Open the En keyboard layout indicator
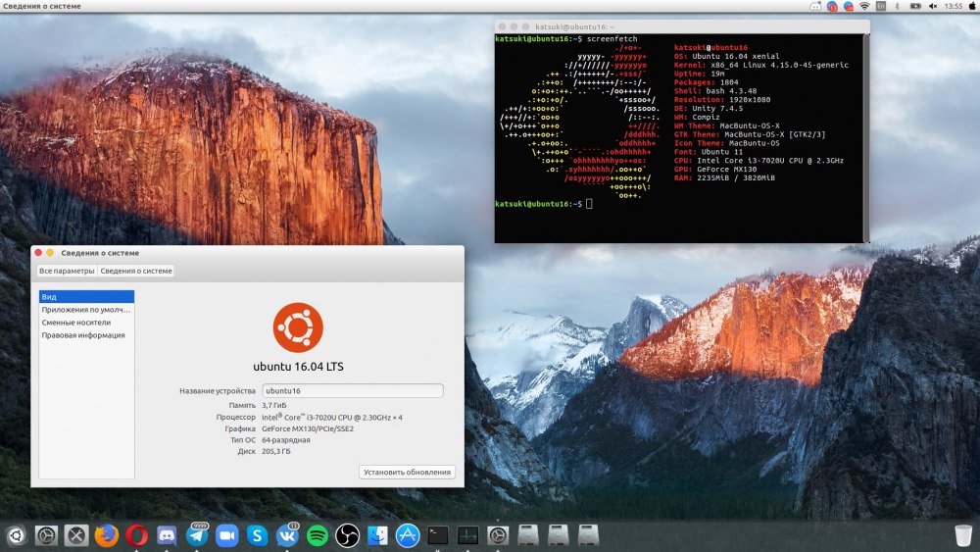 coord(881,6)
